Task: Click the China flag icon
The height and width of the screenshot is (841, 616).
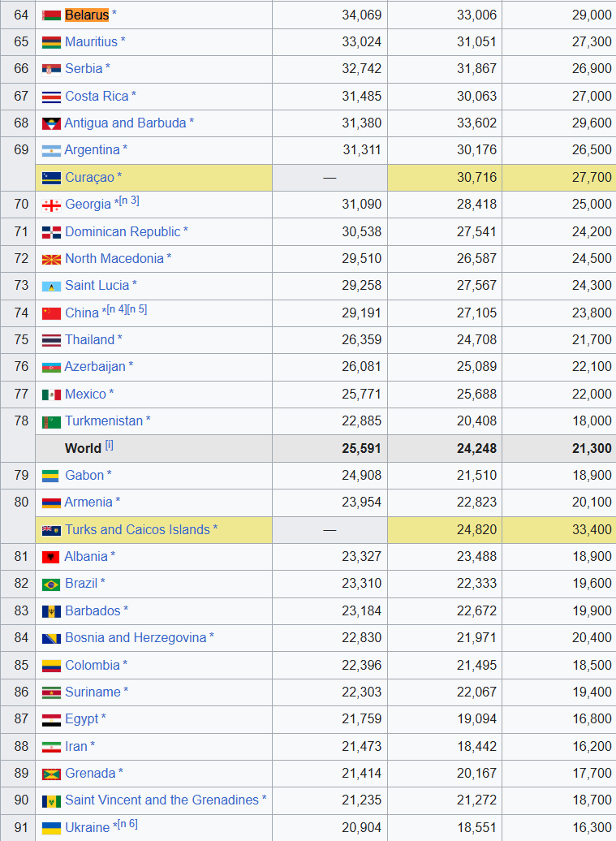Action: 51,313
